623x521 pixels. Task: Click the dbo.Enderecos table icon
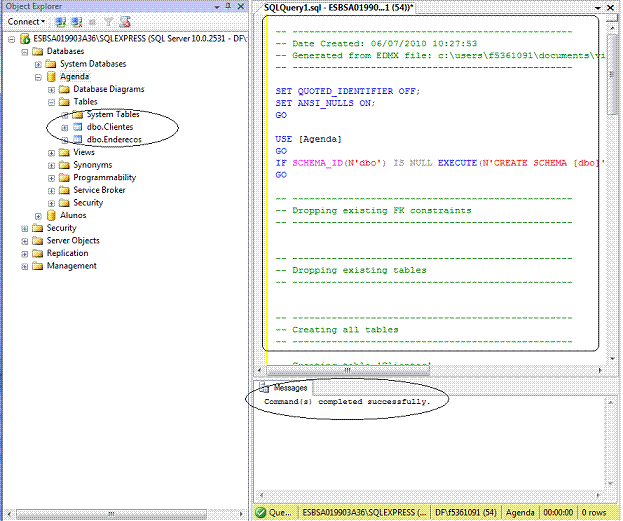pyautogui.click(x=78, y=139)
